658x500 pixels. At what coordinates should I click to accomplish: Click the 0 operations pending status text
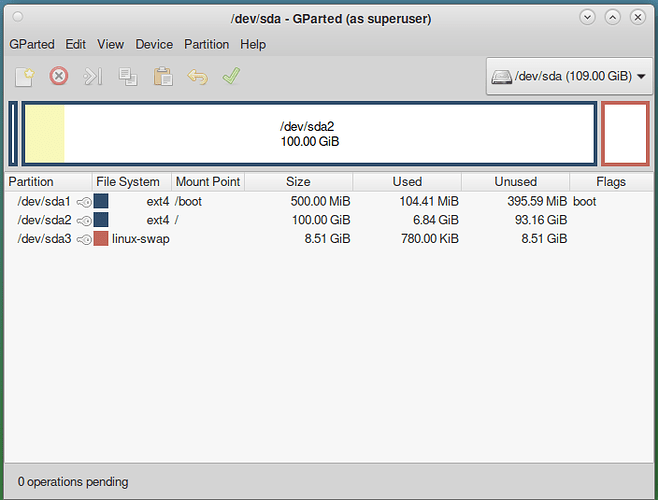tap(73, 482)
